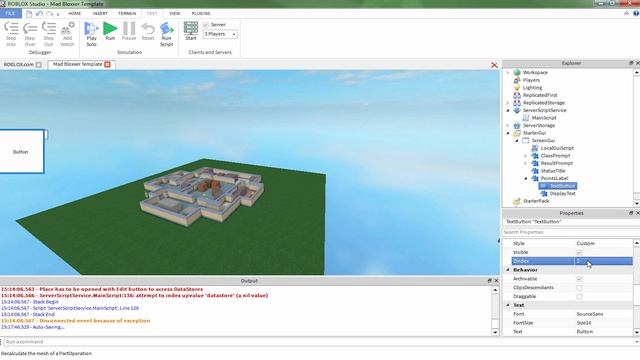Collapse the Behavior property section
640x360 pixels.
[x=508, y=270]
